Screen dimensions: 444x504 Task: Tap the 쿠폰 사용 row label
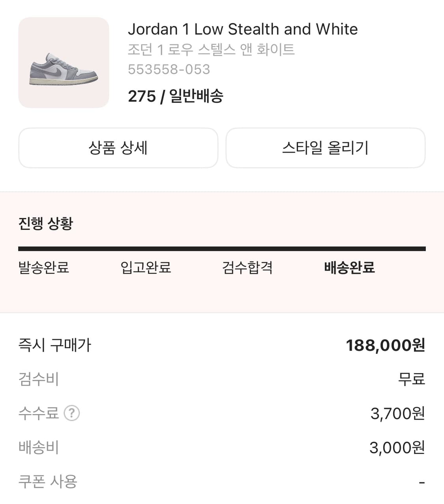pos(48,482)
